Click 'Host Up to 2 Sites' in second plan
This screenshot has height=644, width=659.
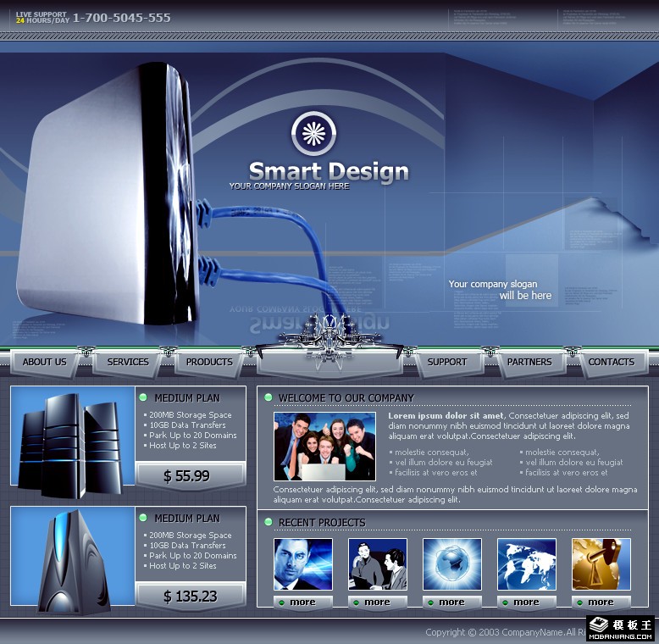(x=182, y=566)
